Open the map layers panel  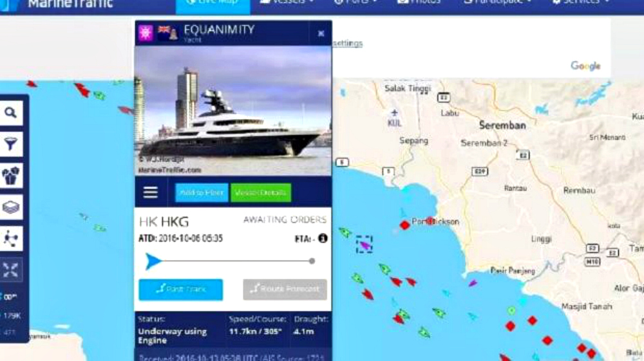click(11, 207)
